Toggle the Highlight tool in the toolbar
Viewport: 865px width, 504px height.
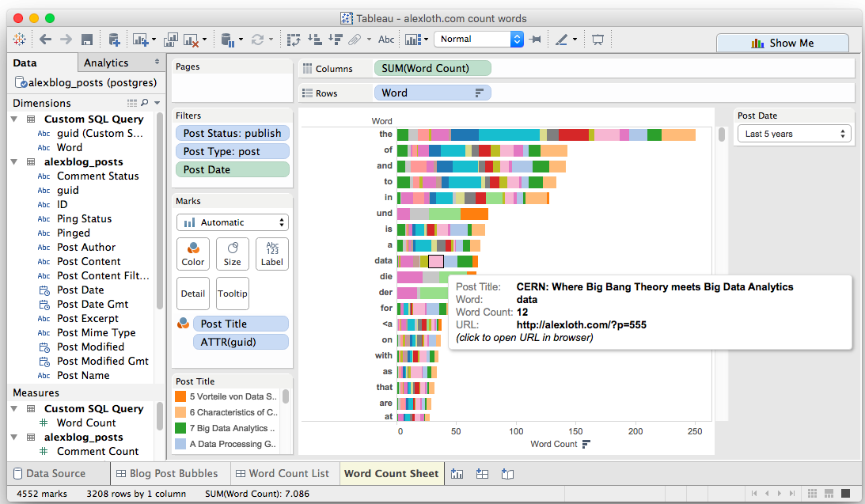(x=563, y=39)
